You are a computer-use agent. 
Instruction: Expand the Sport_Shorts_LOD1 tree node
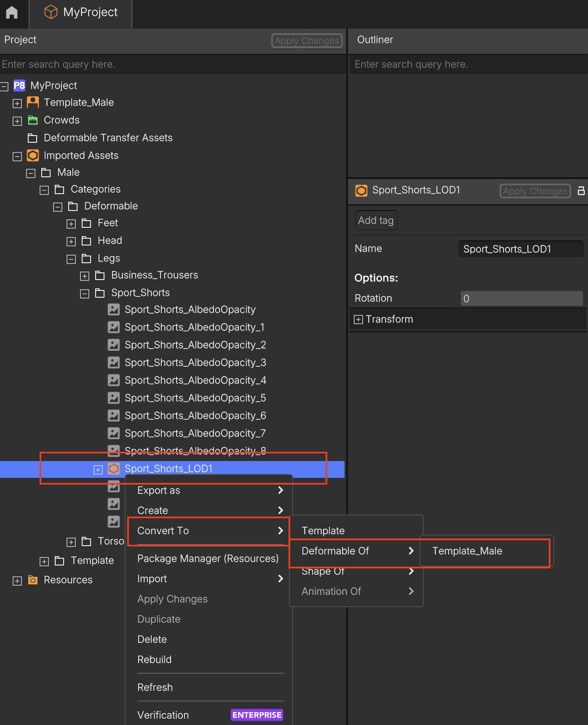98,469
